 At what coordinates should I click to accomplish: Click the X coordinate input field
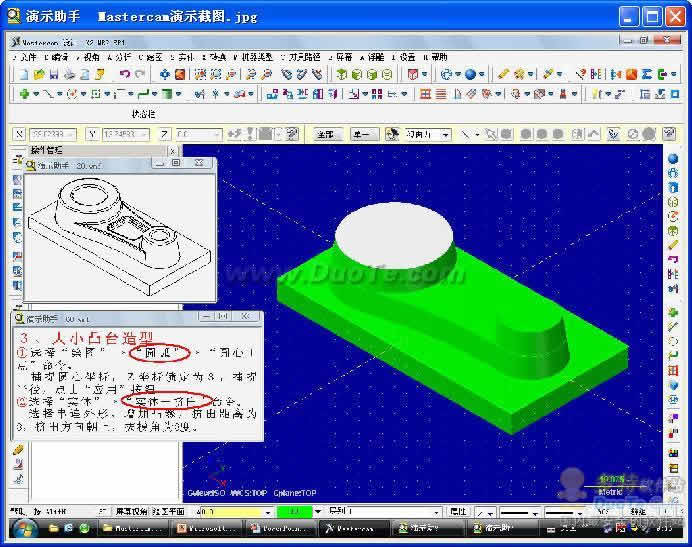click(x=52, y=134)
